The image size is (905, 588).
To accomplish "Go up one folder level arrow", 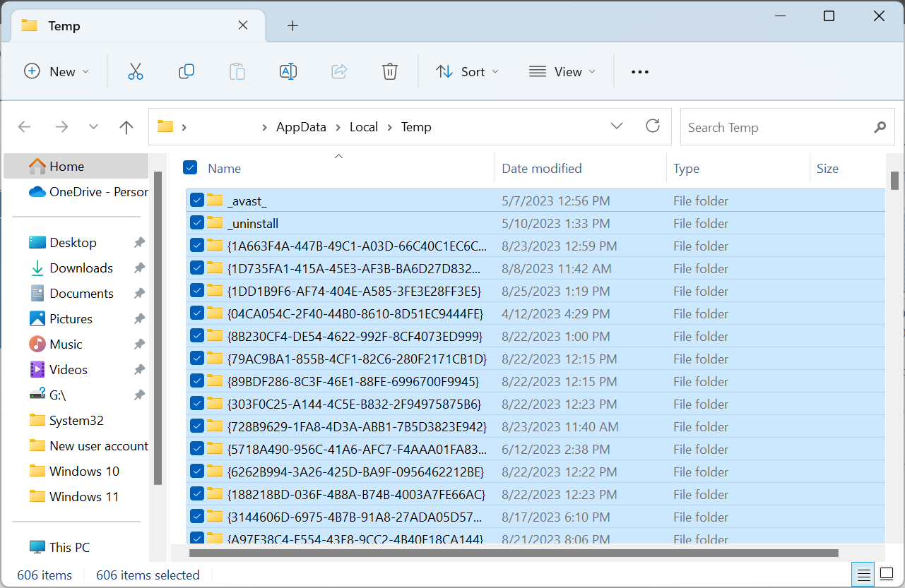I will click(126, 127).
